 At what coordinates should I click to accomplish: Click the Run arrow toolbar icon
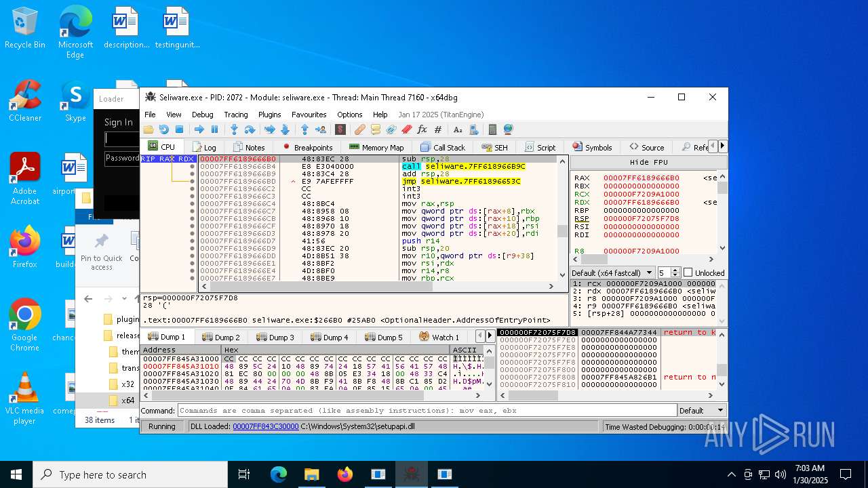coord(199,129)
